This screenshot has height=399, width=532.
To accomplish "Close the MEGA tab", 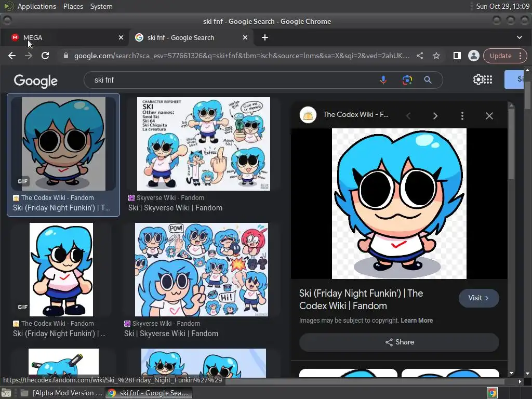I will [121, 37].
